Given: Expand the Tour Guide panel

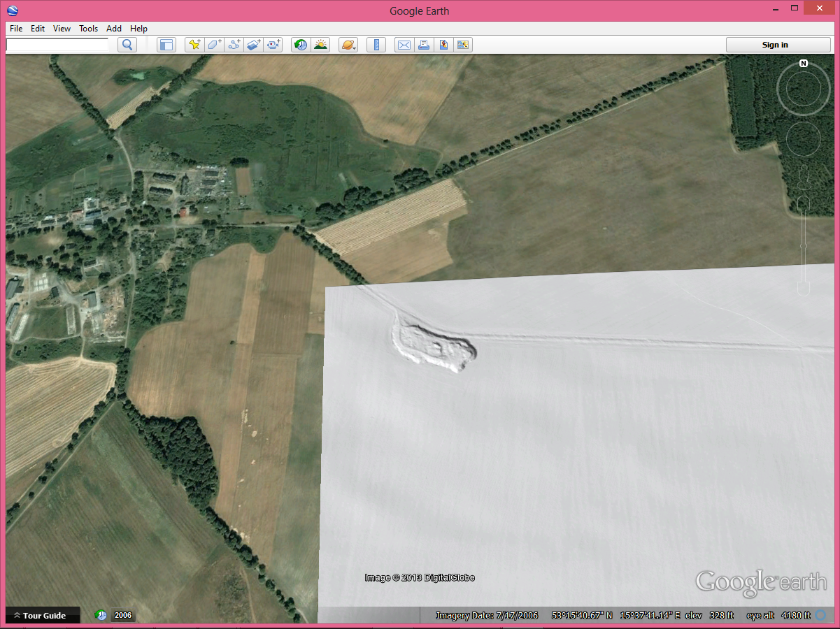Looking at the screenshot, I should click(39, 616).
